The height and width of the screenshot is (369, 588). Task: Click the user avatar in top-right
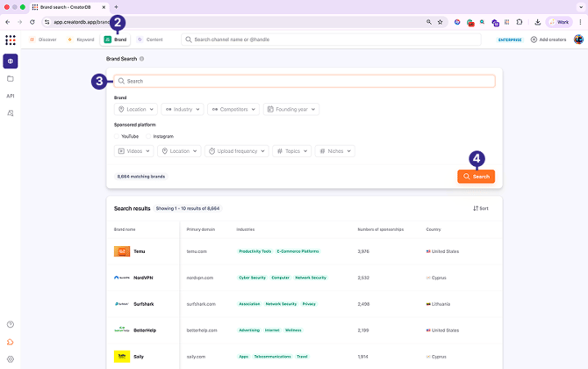pyautogui.click(x=578, y=40)
